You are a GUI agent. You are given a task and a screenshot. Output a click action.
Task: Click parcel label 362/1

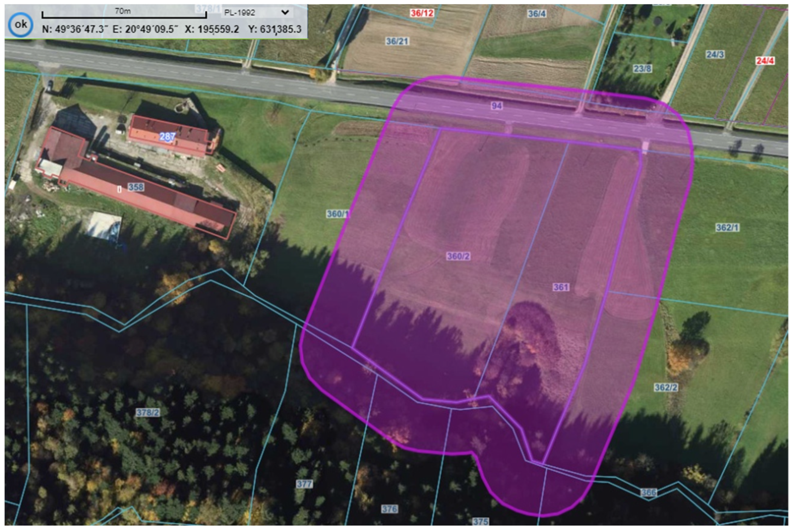(727, 228)
